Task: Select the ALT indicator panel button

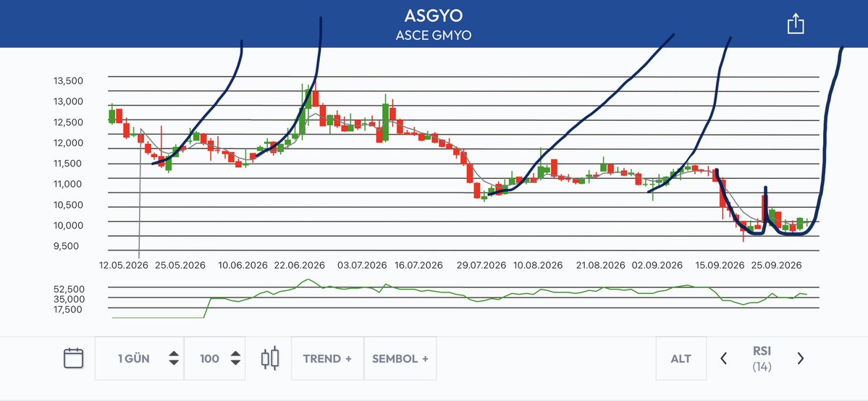Action: click(681, 358)
